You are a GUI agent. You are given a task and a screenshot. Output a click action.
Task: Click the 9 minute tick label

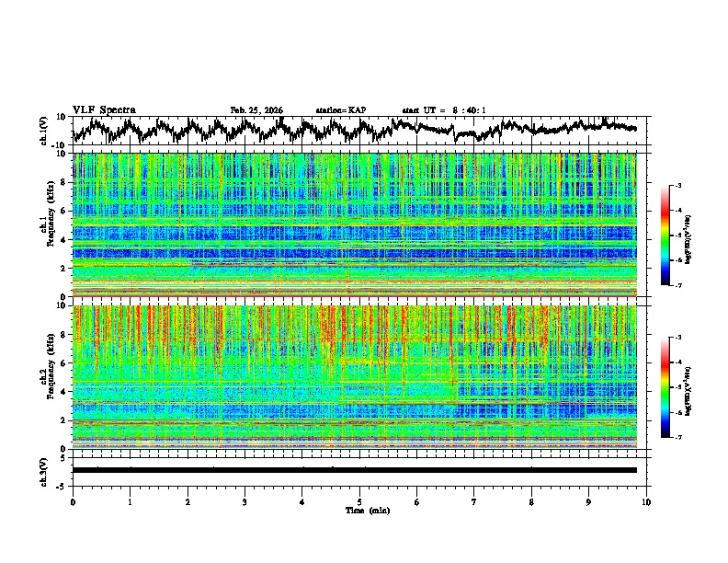click(588, 502)
